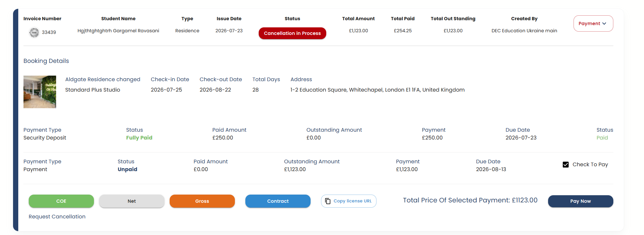
Task: Click Copy license URL button
Action: click(349, 201)
